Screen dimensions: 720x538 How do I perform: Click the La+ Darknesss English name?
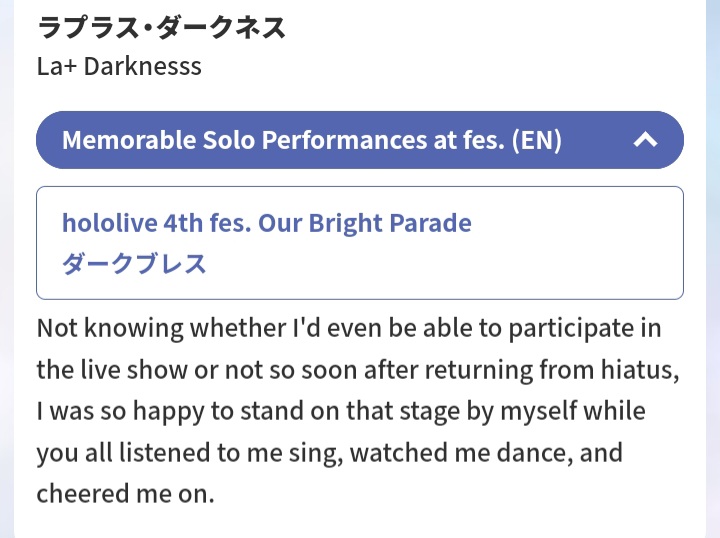tap(119, 66)
